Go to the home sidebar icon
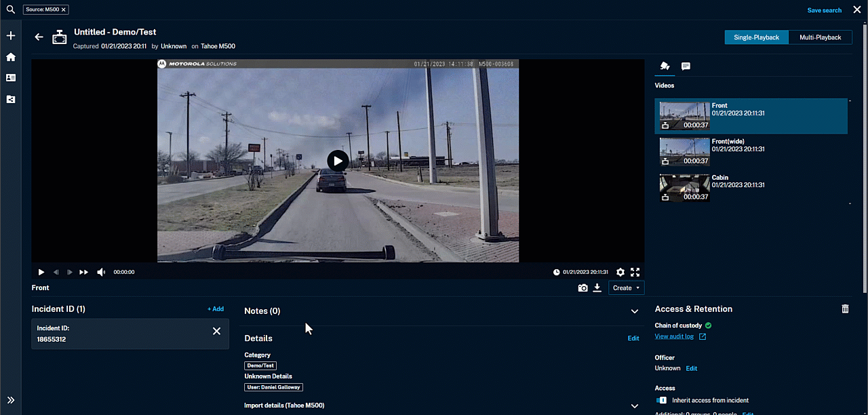Screen dimensions: 868x415 [11, 57]
